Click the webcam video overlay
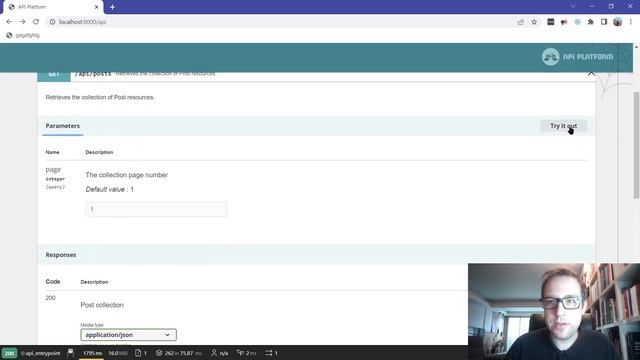640x360 pixels. pyautogui.click(x=554, y=311)
